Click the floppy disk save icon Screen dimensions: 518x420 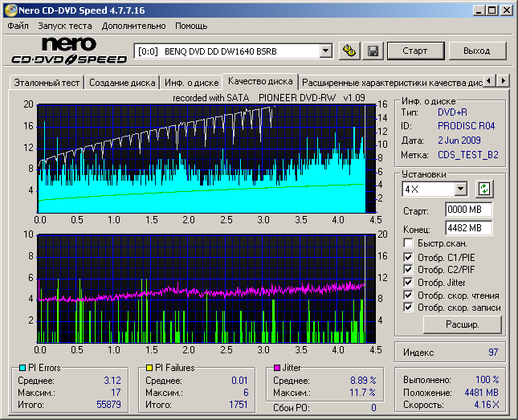coord(373,51)
